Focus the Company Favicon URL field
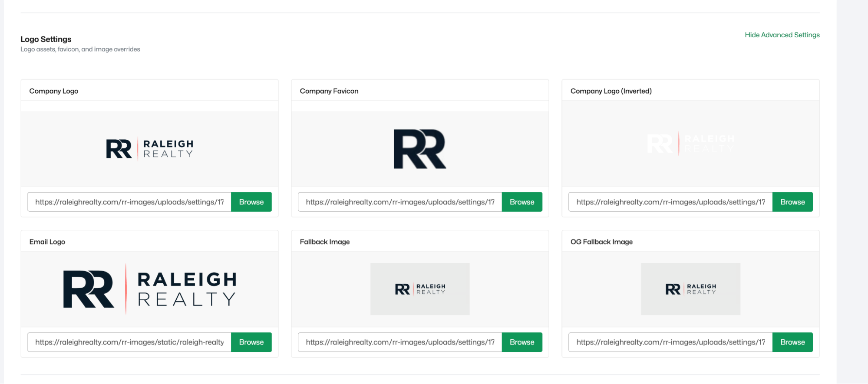The height and width of the screenshot is (384, 868). click(400, 202)
